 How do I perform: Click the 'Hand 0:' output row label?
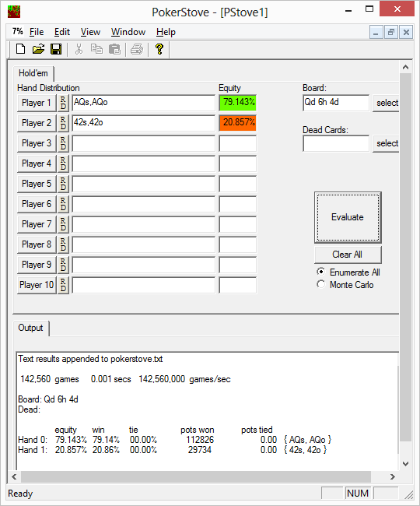click(x=33, y=440)
